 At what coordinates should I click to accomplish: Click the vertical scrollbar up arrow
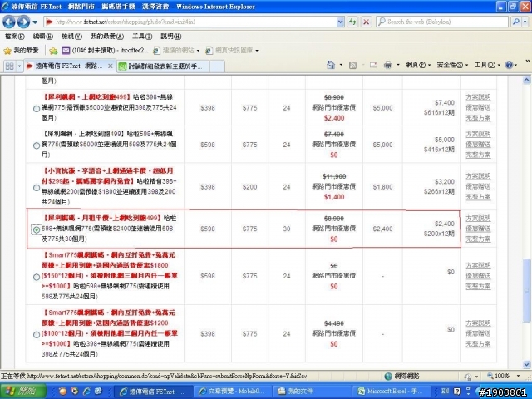point(526,81)
